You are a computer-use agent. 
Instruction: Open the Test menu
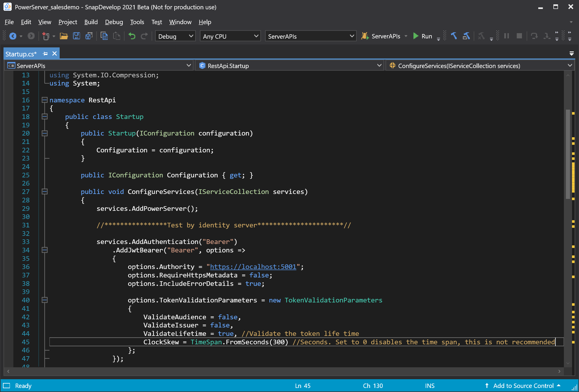(157, 22)
